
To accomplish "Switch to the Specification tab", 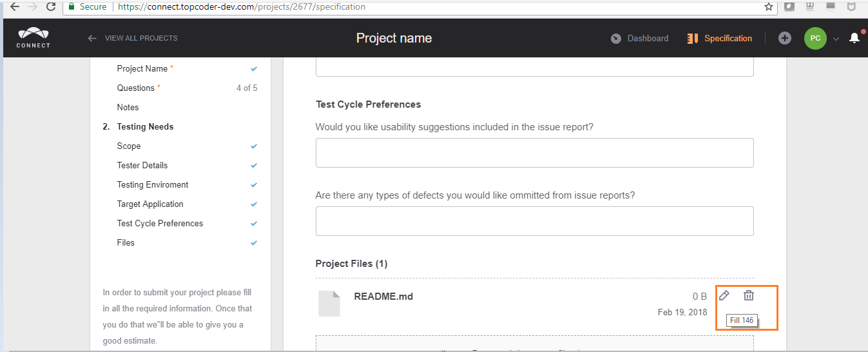I will 720,38.
